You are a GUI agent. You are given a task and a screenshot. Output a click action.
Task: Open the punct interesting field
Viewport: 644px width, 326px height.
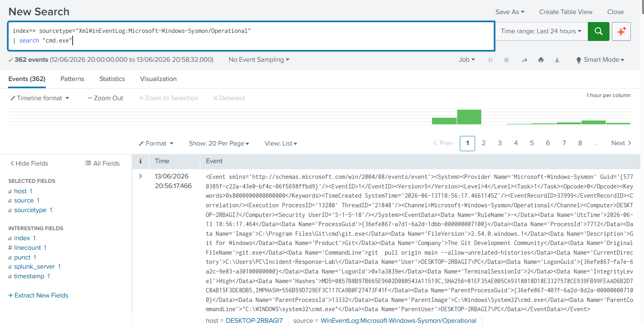[x=22, y=257]
